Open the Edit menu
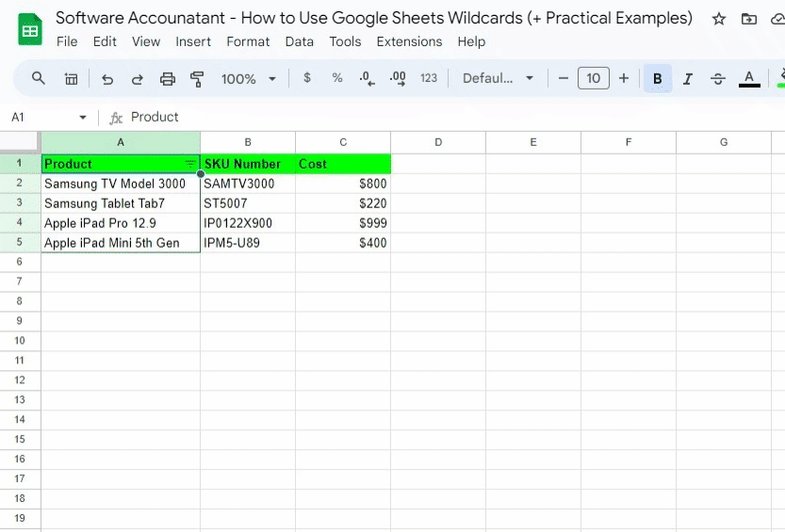Image resolution: width=785 pixels, height=532 pixels. (x=105, y=41)
